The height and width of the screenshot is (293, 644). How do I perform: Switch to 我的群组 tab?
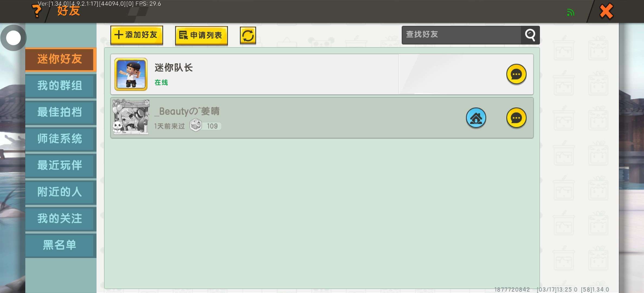click(x=61, y=86)
